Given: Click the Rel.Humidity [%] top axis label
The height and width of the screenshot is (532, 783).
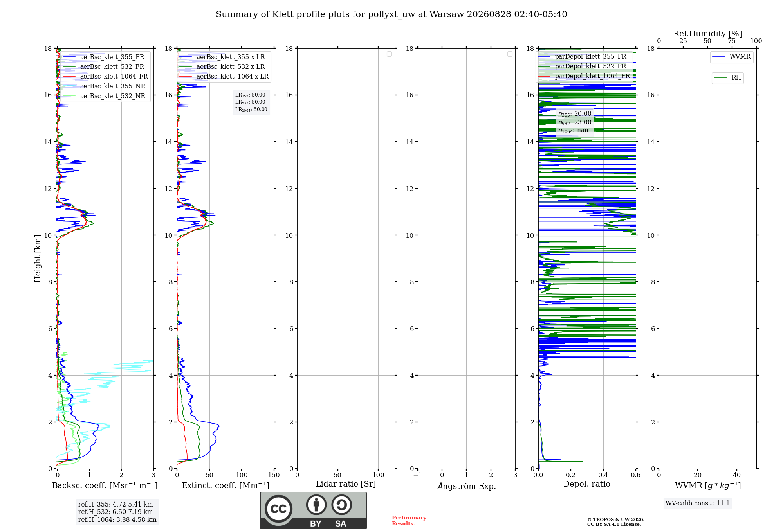Looking at the screenshot, I should pyautogui.click(x=708, y=34).
